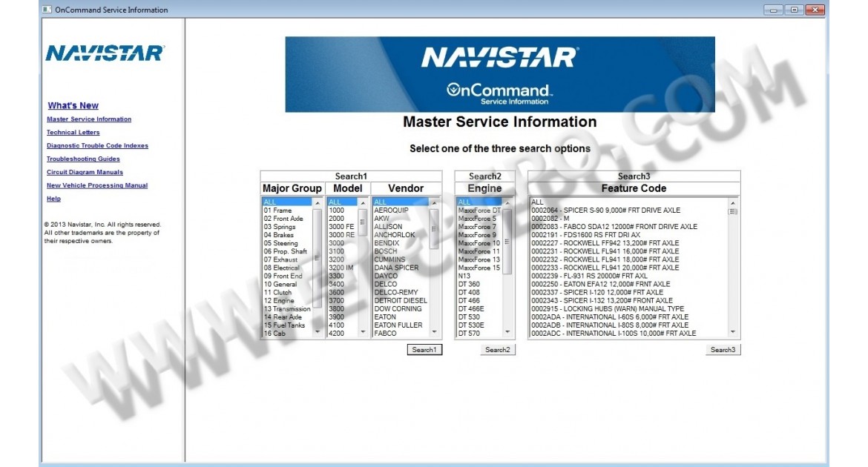
Task: Click scroll-up arrow of Vendor list
Action: click(x=435, y=203)
